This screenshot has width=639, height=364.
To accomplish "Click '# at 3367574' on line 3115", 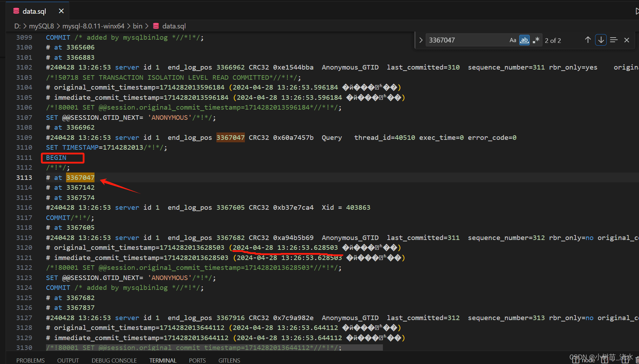I will click(70, 197).
